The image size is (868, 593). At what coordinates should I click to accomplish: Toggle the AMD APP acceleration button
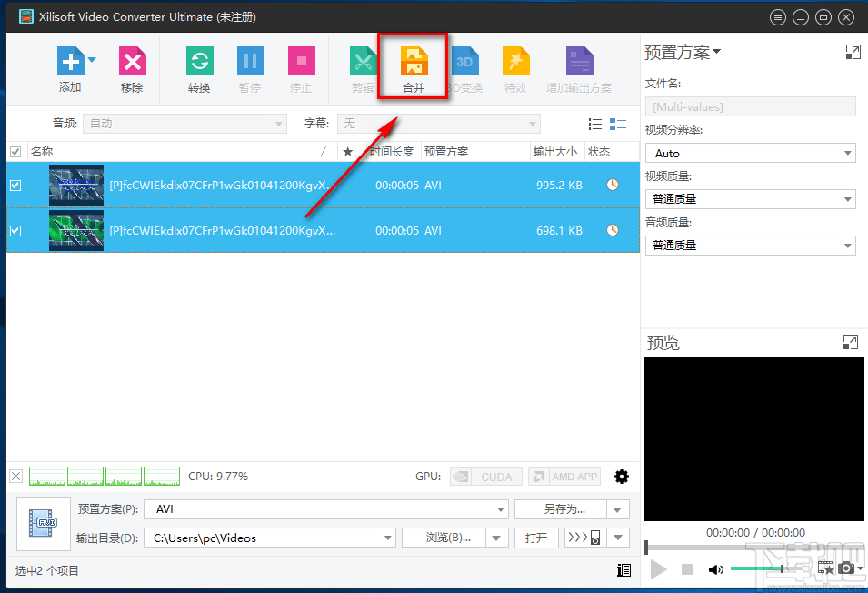pyautogui.click(x=564, y=477)
